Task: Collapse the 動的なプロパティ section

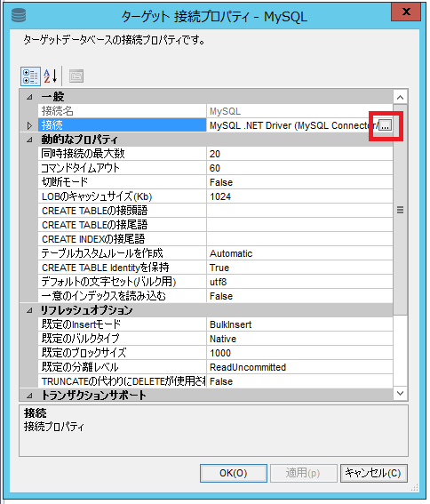Action: [x=29, y=140]
